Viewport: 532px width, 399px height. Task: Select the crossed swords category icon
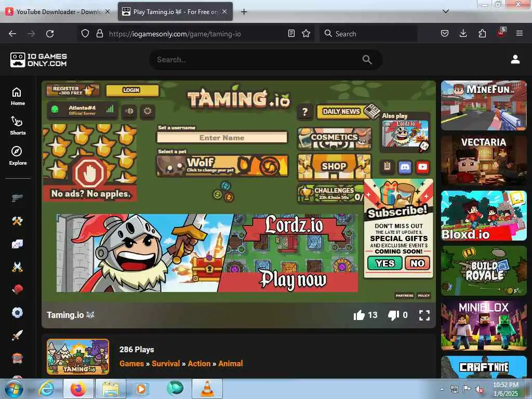pyautogui.click(x=17, y=267)
